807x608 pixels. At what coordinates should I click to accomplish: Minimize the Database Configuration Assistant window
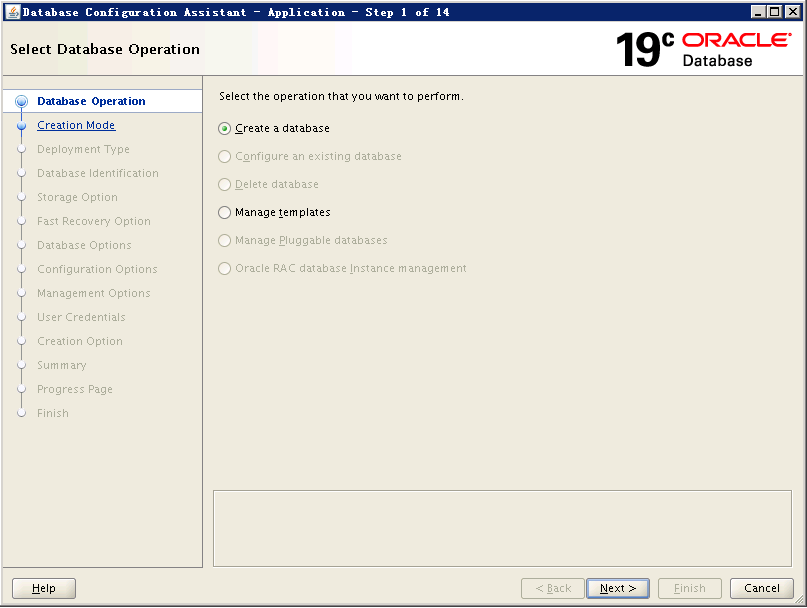click(757, 12)
